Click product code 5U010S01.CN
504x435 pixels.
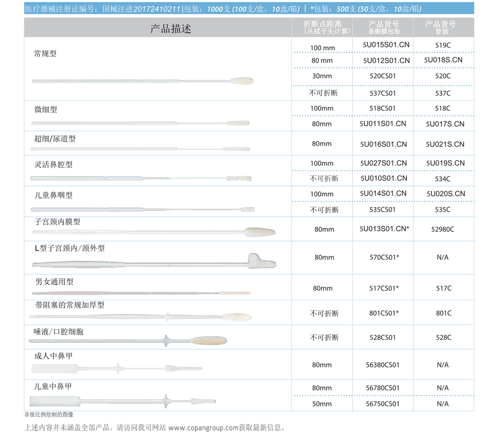(384, 178)
